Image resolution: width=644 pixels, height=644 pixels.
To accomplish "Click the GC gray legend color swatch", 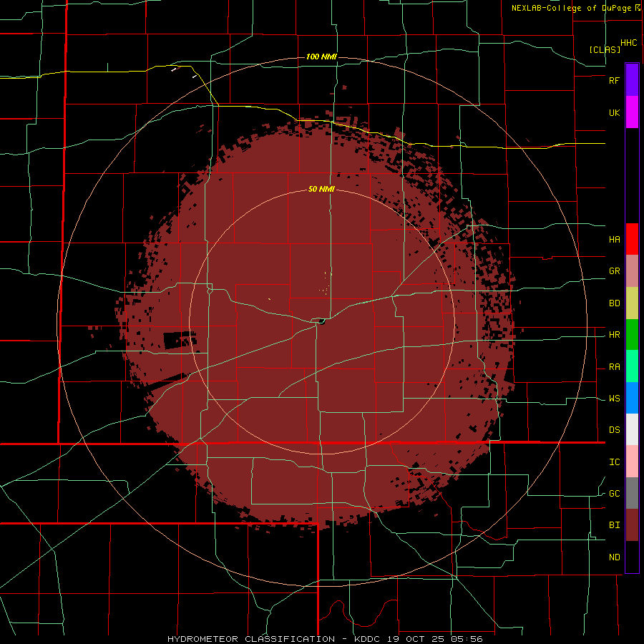I will point(632,493).
